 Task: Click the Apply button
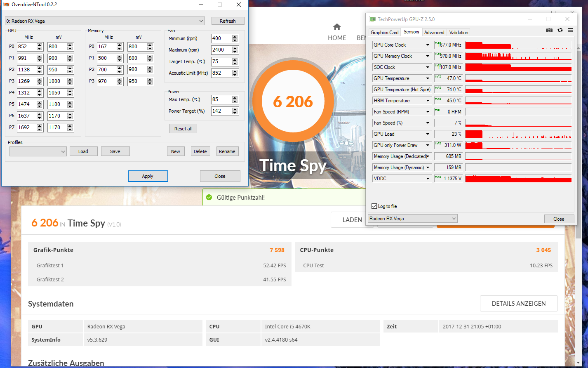[148, 176]
